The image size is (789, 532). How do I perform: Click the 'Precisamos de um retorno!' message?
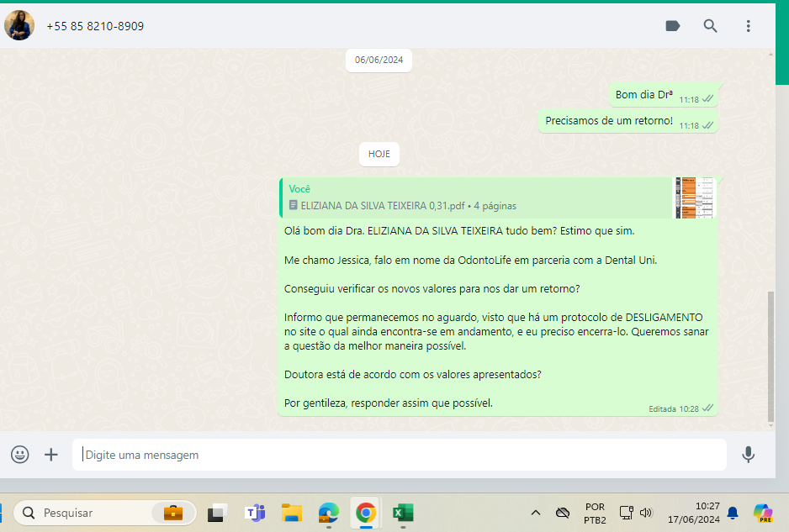pos(609,121)
